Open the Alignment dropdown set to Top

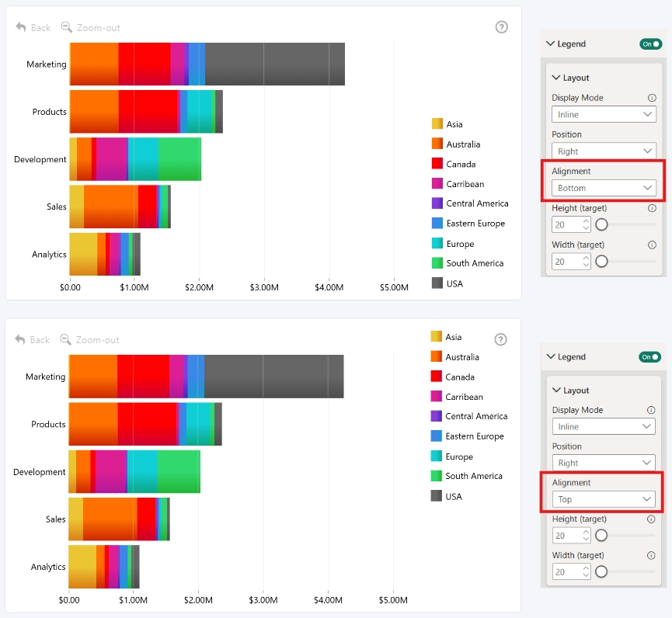(604, 499)
